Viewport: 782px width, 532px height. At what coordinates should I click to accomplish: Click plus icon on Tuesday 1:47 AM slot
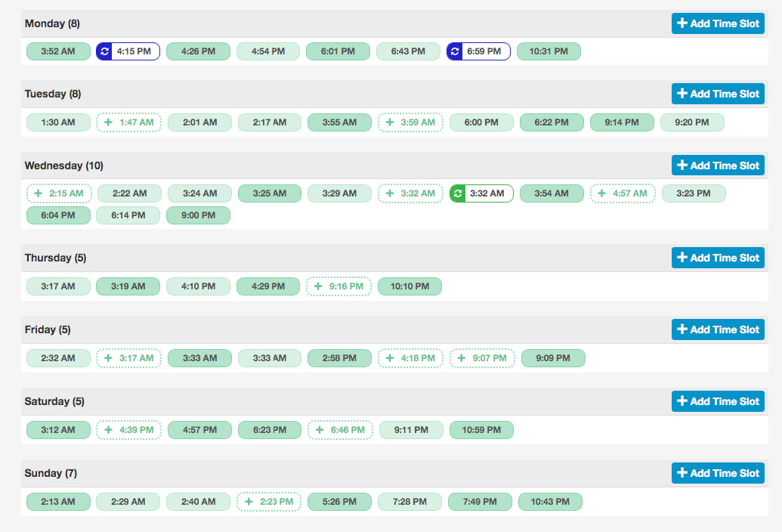pyautogui.click(x=108, y=122)
